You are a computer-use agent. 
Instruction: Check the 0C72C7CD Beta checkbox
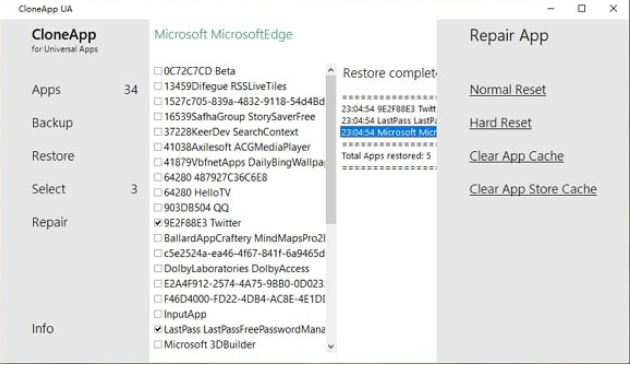(158, 71)
